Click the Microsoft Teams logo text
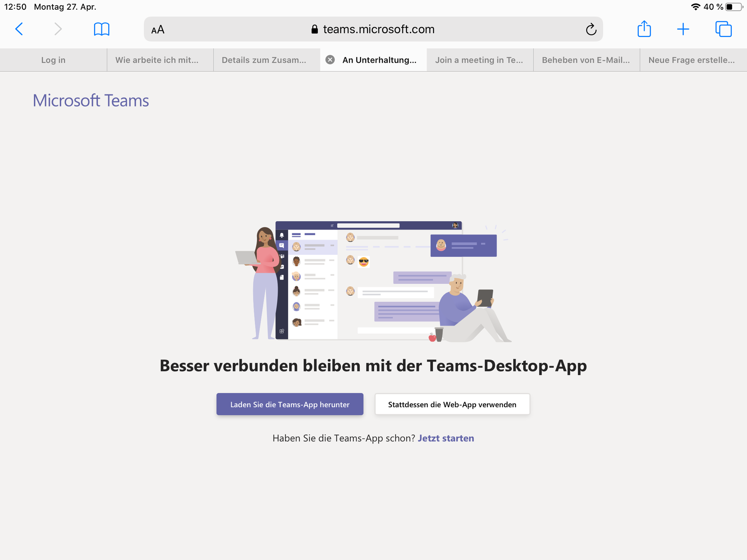747x560 pixels. click(91, 100)
